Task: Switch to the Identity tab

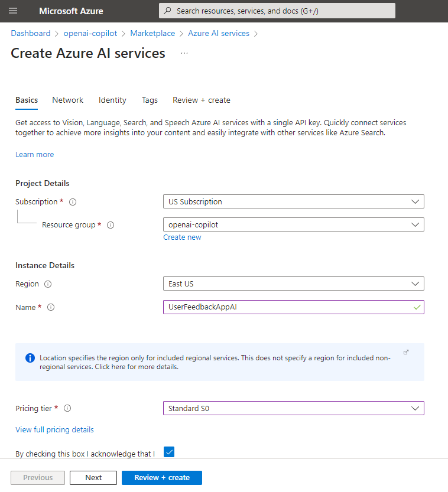Action: coord(112,100)
